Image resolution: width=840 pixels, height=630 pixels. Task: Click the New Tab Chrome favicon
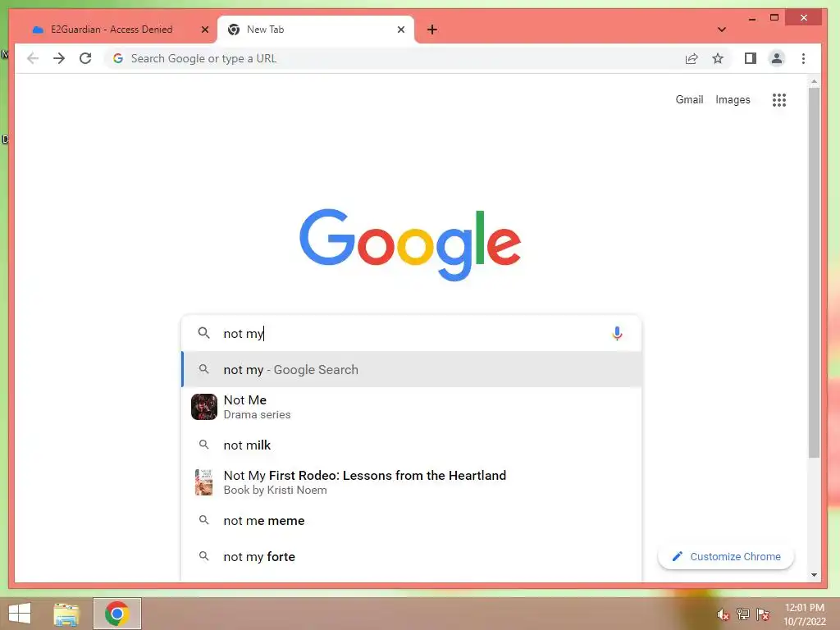pyautogui.click(x=234, y=30)
